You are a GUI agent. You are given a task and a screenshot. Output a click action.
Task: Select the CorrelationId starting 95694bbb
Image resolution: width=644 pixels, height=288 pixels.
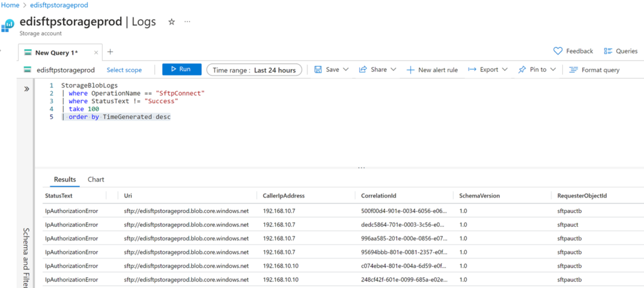coord(404,252)
